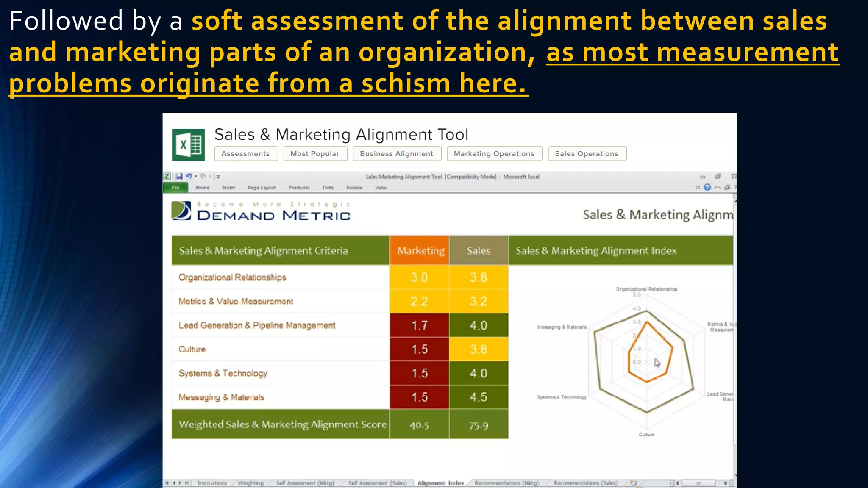Viewport: 868px width, 488px height.
Task: Click the Business Alignment tag button
Action: pos(397,154)
